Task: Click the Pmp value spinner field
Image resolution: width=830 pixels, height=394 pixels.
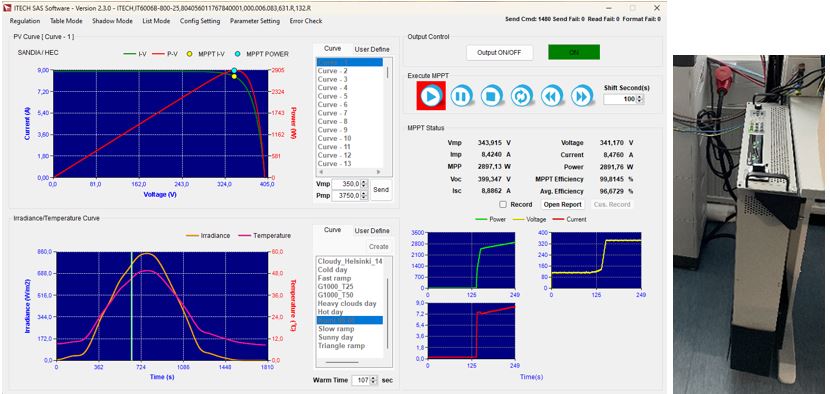Action: coord(349,196)
